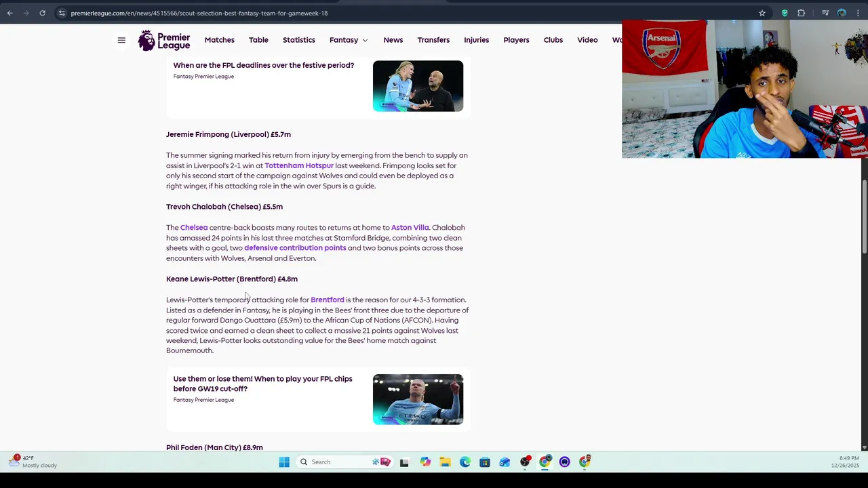Open the media control music icon
Viewport: 868px width, 488px height.
pos(825,13)
